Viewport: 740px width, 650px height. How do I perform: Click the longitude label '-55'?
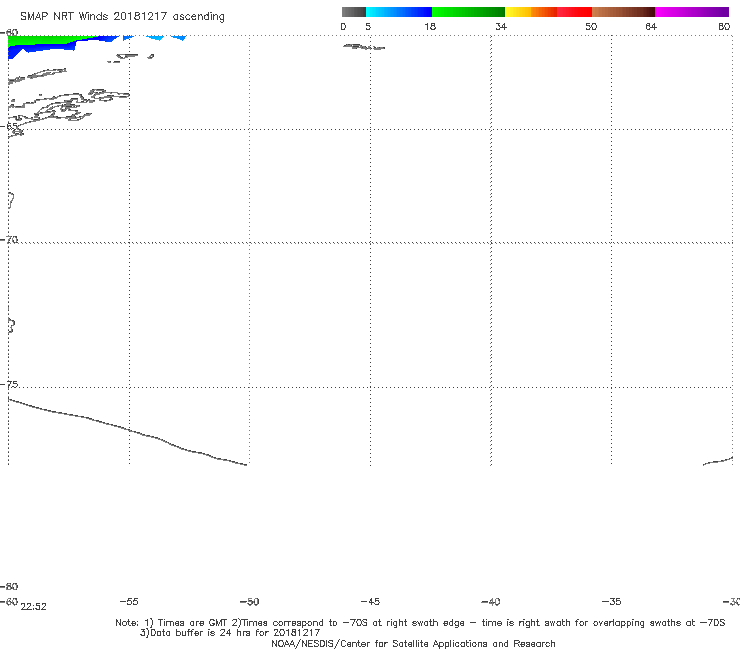[129, 601]
